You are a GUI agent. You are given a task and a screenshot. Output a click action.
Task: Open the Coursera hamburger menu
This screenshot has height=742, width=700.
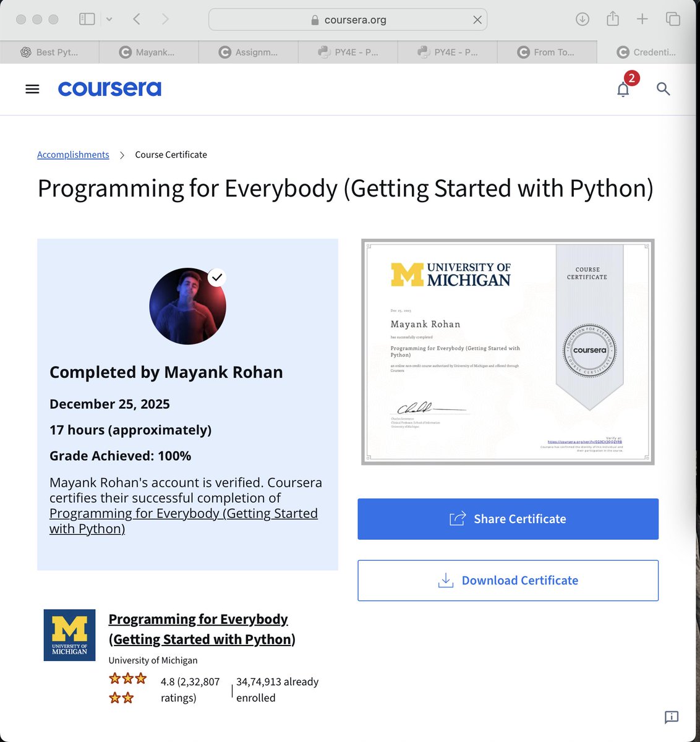[x=32, y=89]
